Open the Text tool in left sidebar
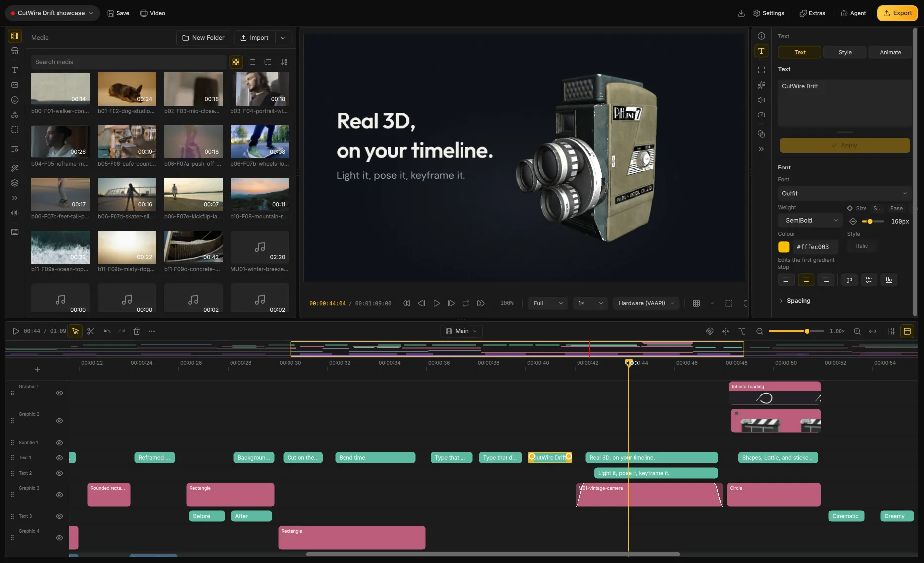This screenshot has width=924, height=563. (x=15, y=70)
